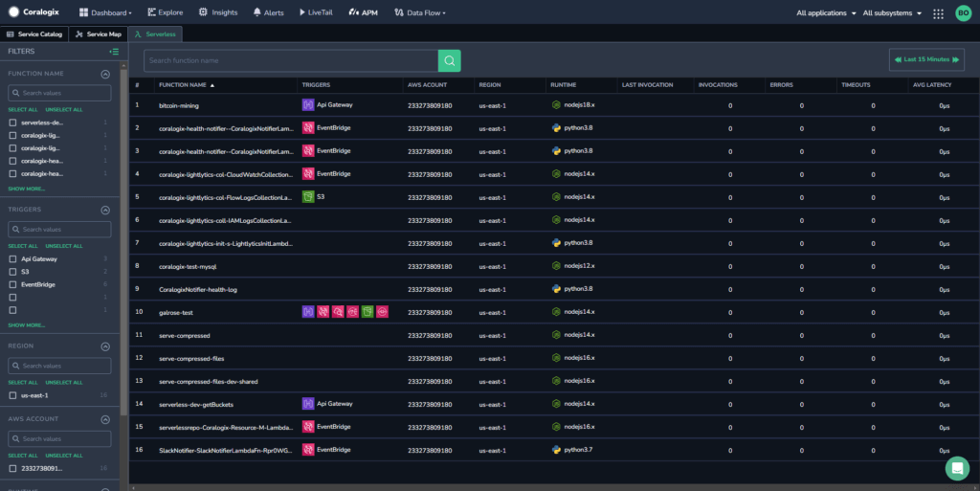Click the Coralogix logo

coord(33,11)
